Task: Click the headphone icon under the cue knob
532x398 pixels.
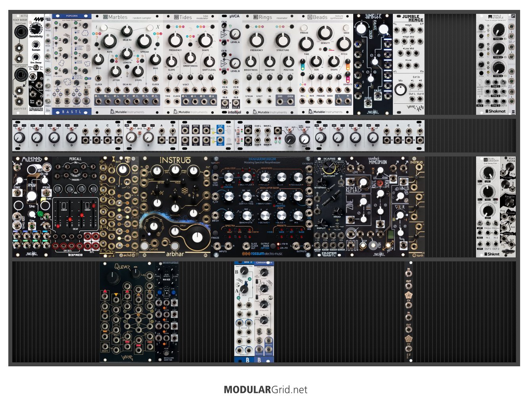Action: [290, 146]
